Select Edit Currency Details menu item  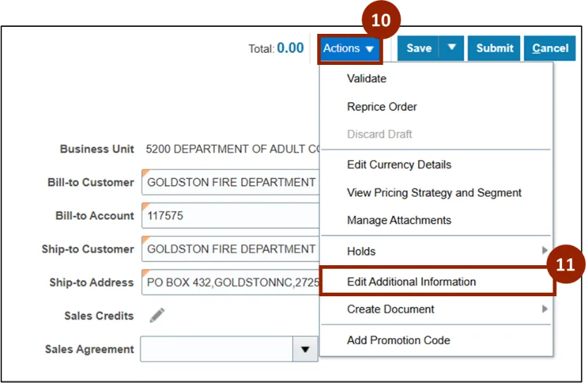pyautogui.click(x=399, y=165)
